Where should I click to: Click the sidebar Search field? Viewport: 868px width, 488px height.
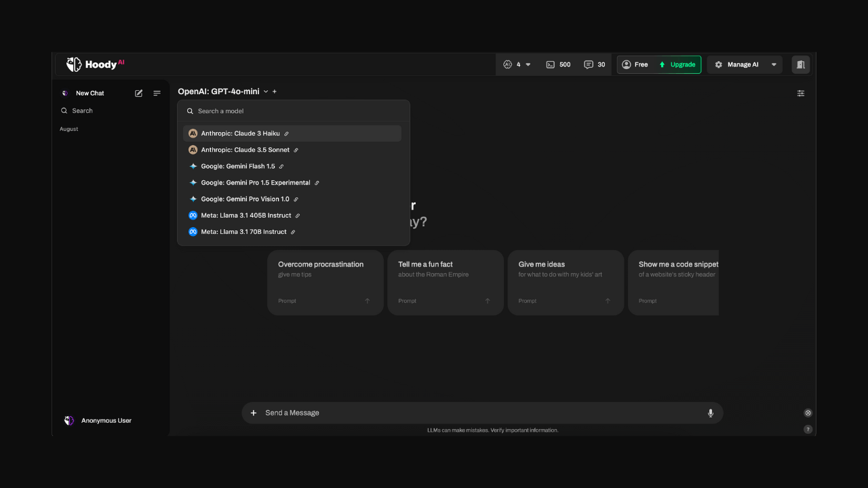pyautogui.click(x=111, y=110)
